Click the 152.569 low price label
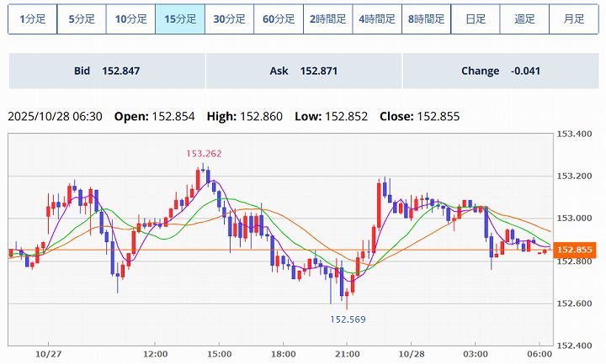Image resolution: width=606 pixels, height=364 pixels. point(348,319)
